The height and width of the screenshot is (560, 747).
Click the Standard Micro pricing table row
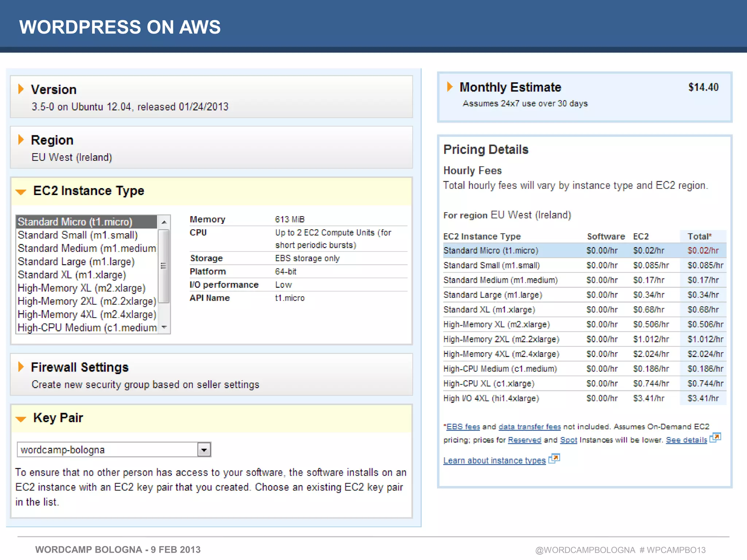pos(585,250)
